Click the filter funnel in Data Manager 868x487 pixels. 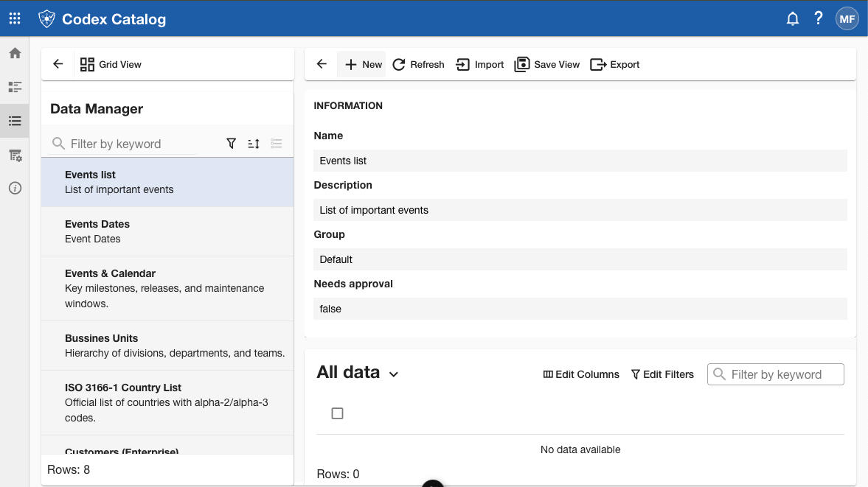(x=232, y=144)
